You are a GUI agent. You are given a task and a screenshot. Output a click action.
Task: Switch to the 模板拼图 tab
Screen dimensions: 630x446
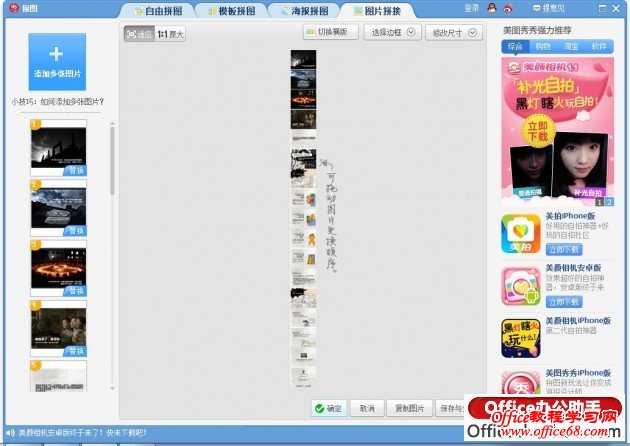(x=231, y=11)
